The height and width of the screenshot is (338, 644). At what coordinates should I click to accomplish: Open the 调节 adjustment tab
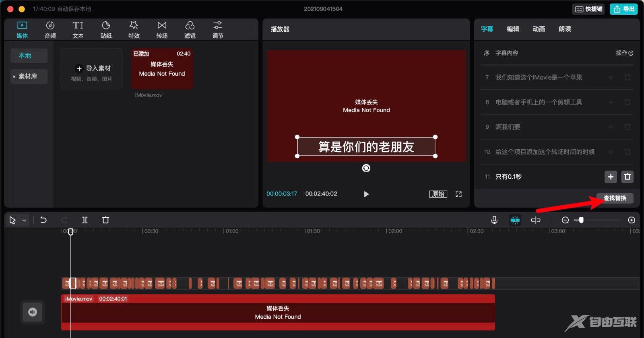point(218,30)
